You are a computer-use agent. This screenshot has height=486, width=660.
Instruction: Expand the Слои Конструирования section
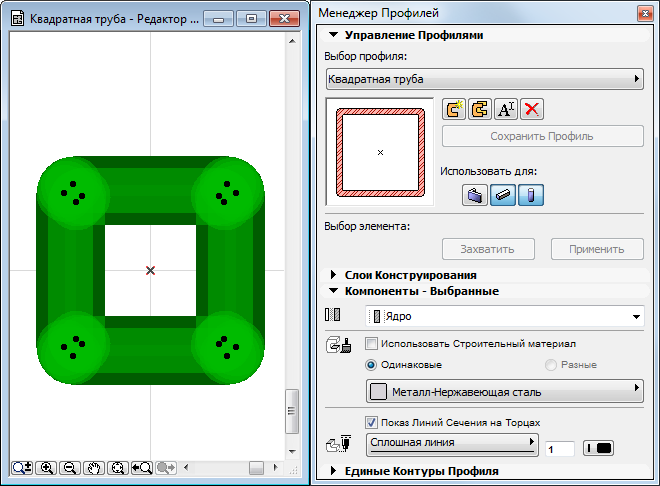[333, 275]
